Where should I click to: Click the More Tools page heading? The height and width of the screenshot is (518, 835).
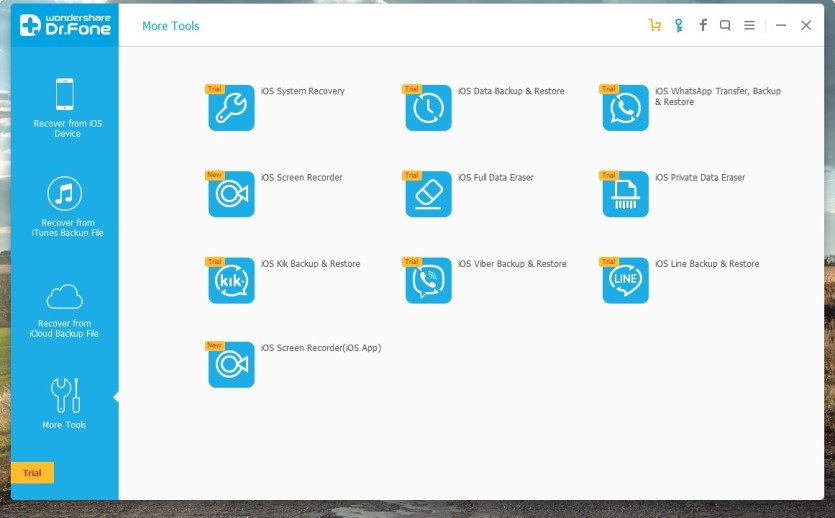coord(170,26)
